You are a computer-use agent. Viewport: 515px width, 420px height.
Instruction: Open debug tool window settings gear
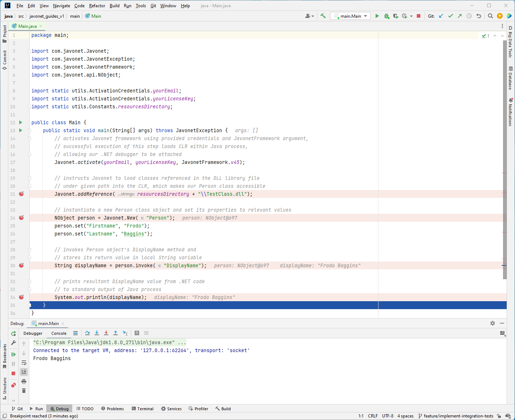tap(493, 323)
